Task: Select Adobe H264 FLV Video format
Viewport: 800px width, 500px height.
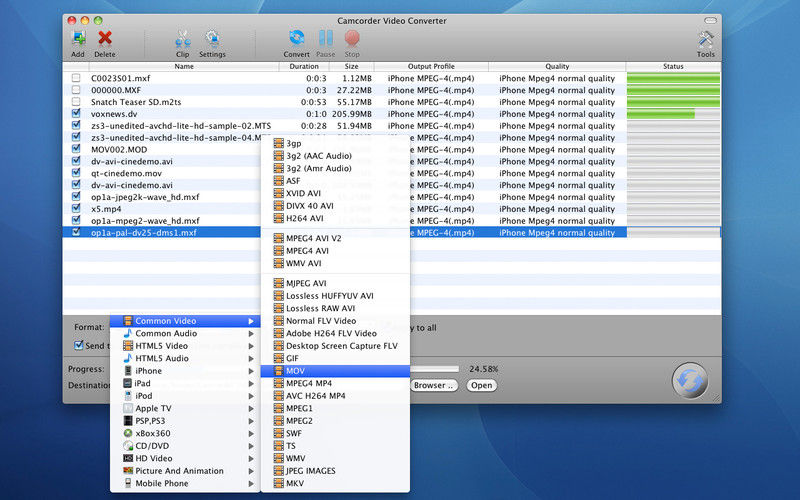Action: (335, 333)
